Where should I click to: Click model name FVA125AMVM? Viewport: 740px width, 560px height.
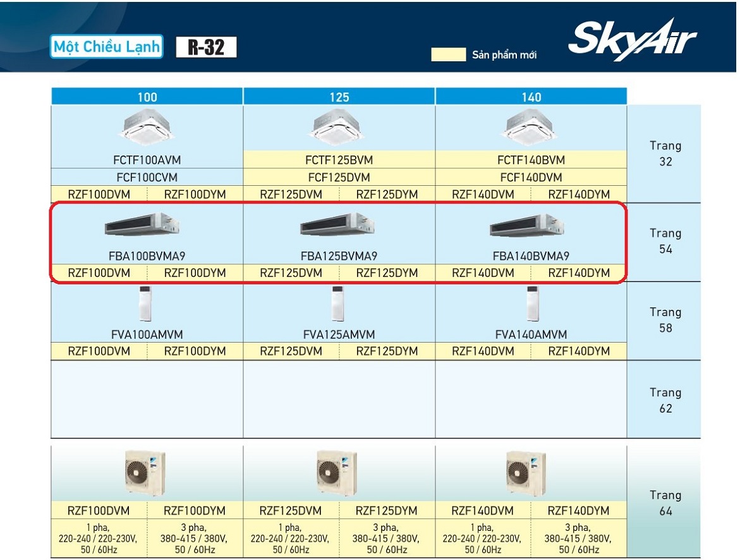339,335
